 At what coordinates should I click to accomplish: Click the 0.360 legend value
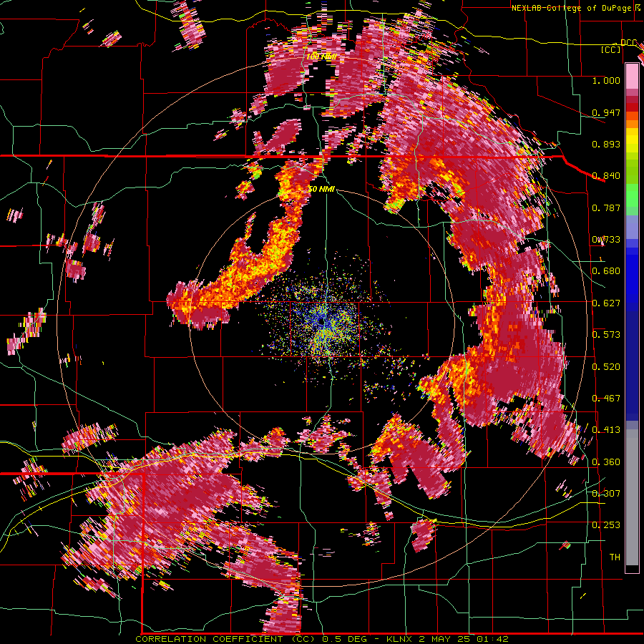[606, 462]
